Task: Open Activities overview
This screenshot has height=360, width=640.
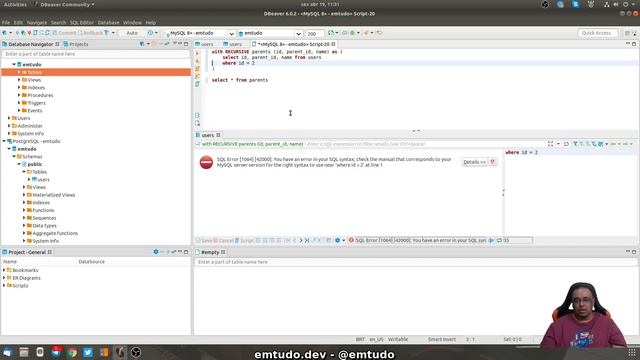Action: (15, 4)
